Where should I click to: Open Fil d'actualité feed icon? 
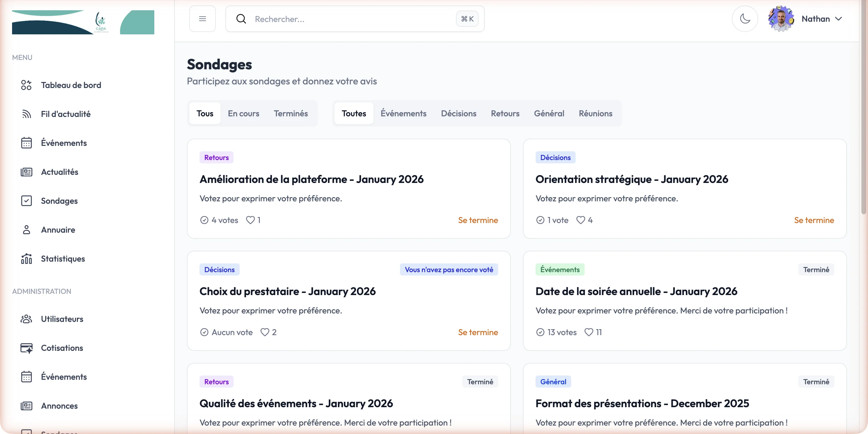(26, 114)
